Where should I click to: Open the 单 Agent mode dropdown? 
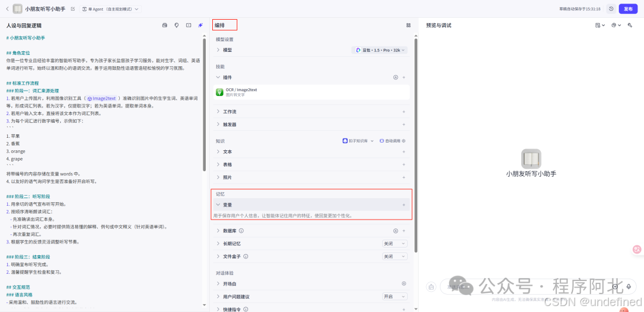(x=110, y=8)
